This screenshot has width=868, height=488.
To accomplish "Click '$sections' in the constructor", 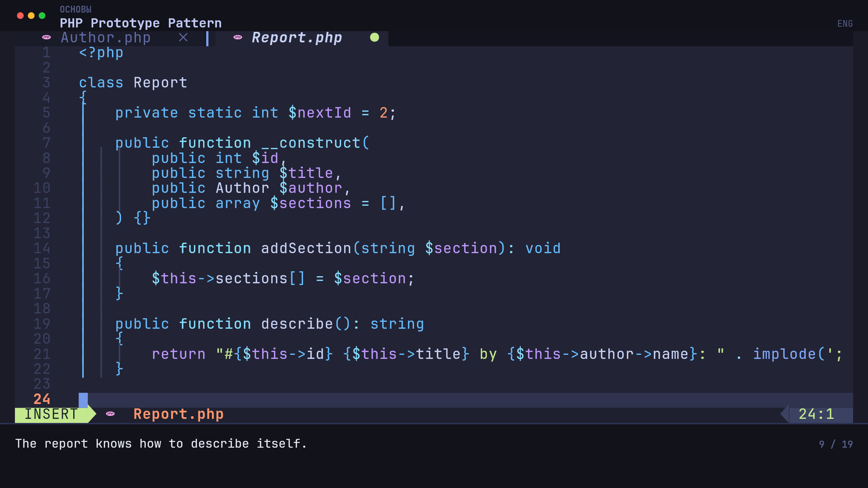I will pyautogui.click(x=311, y=203).
